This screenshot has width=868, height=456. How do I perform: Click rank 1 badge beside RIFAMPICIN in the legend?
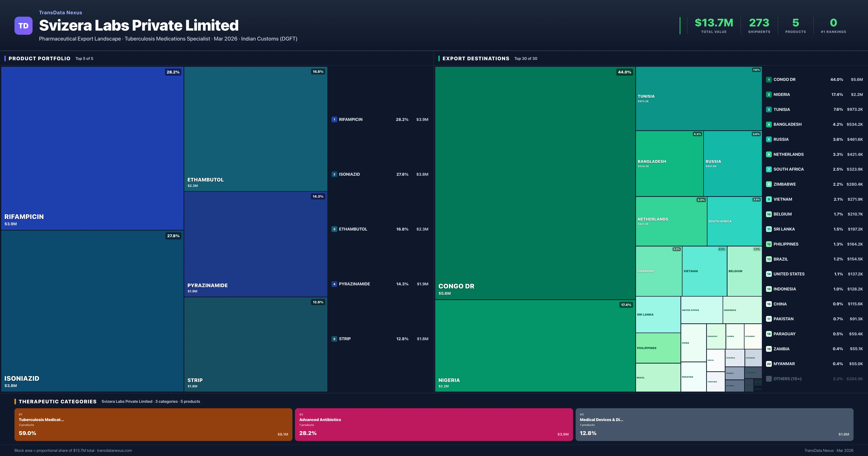(x=334, y=119)
